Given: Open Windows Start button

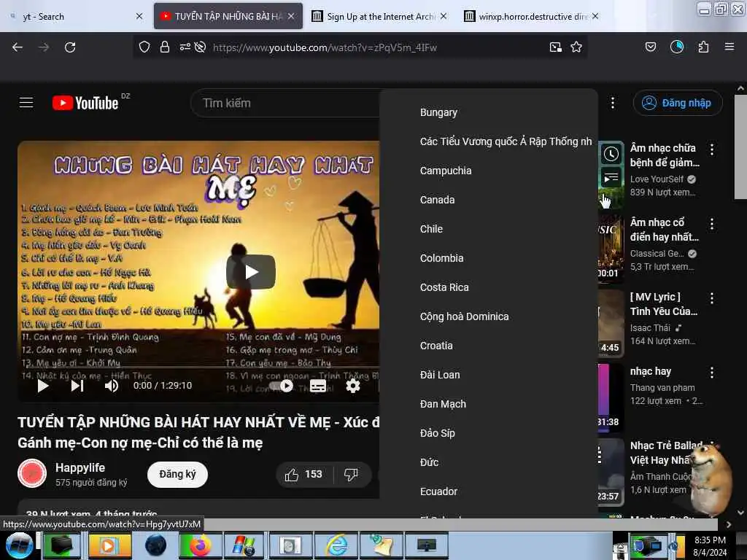Looking at the screenshot, I should [x=19, y=545].
